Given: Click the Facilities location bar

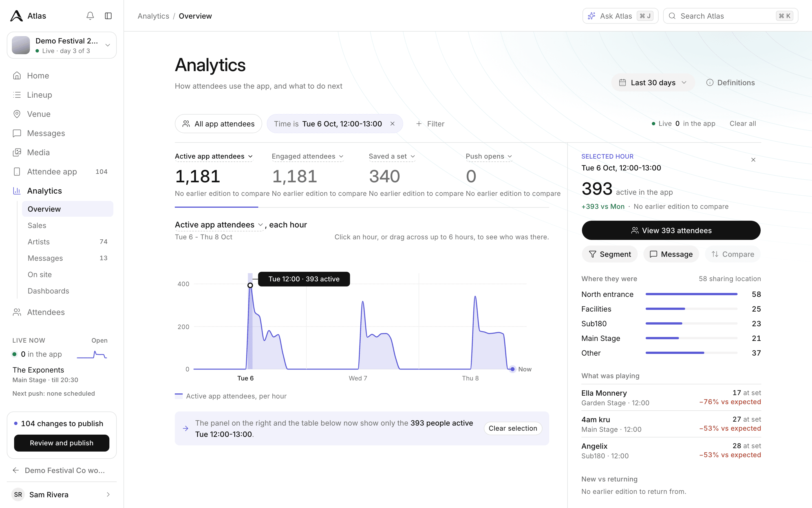Looking at the screenshot, I should [691, 309].
